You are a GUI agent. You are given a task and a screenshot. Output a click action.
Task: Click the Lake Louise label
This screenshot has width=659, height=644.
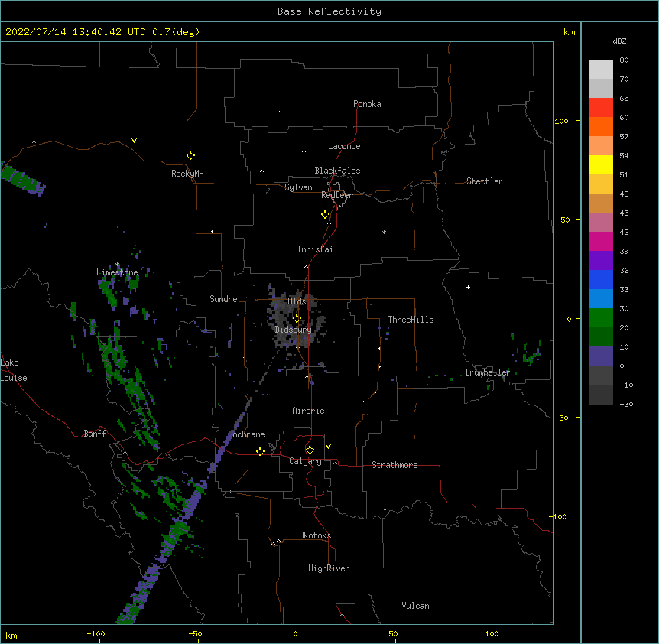click(14, 370)
